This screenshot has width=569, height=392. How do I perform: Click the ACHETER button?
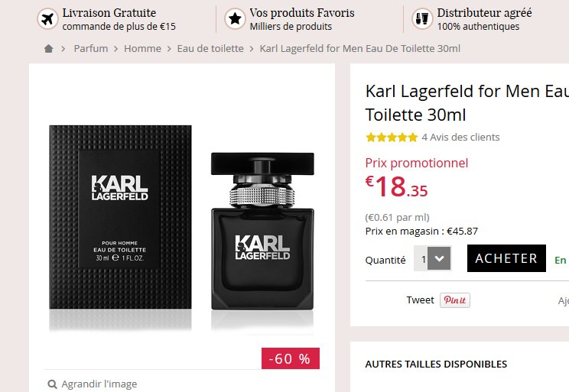(x=506, y=258)
